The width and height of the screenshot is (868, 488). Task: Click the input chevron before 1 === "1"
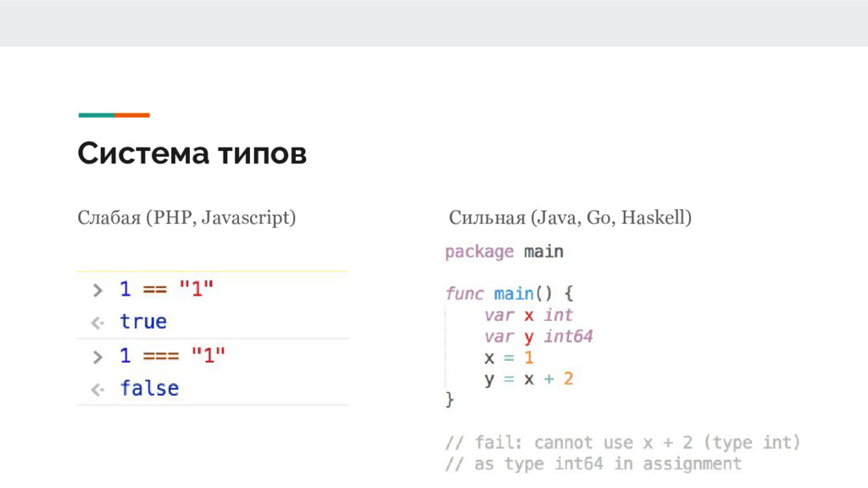(x=98, y=355)
